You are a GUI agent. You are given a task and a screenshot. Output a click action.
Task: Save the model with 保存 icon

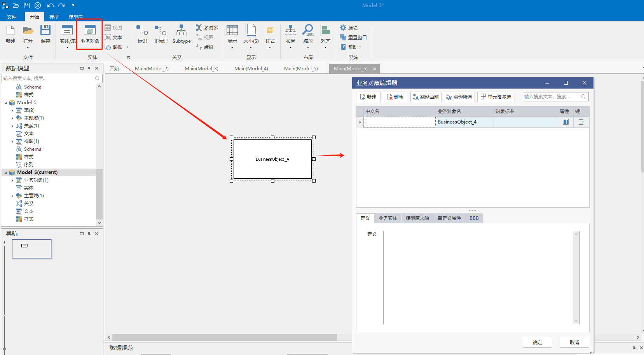pos(45,34)
